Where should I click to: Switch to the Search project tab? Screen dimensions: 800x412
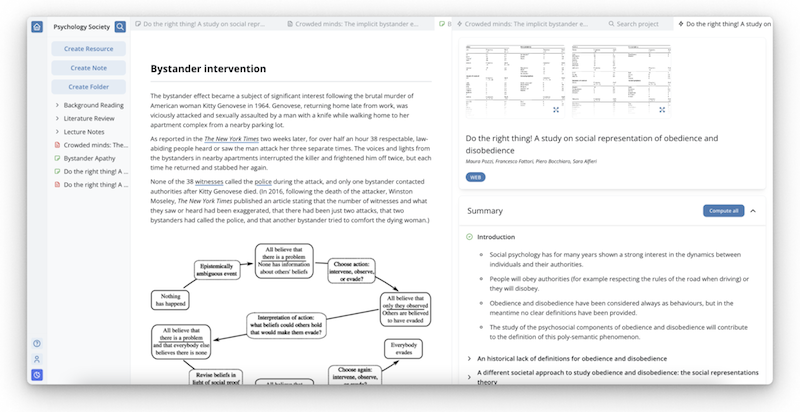coord(639,22)
